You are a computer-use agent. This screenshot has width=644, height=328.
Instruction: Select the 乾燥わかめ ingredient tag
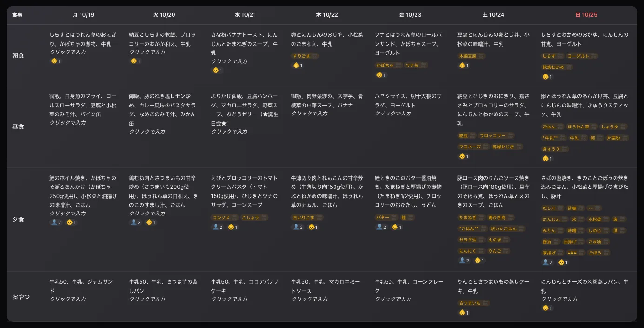557,67
